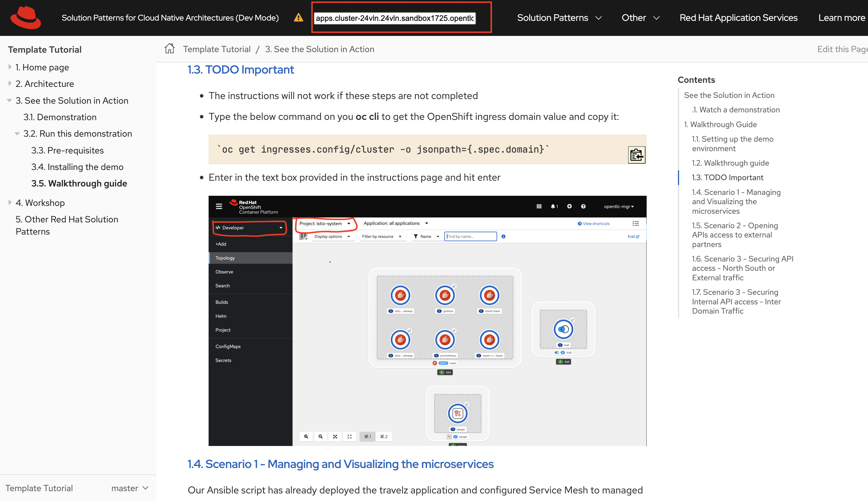This screenshot has width=868, height=501.
Task: Jump to .1. Watch a demonstration in Contents
Action: click(x=736, y=109)
